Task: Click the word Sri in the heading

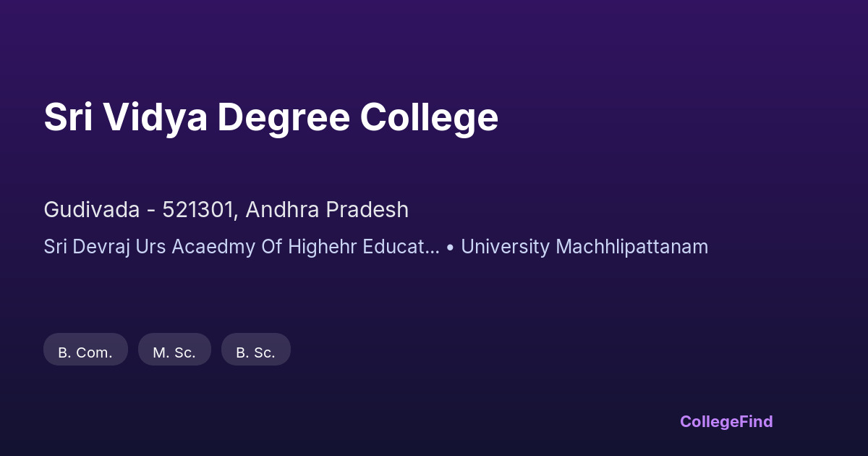Action: [67, 117]
